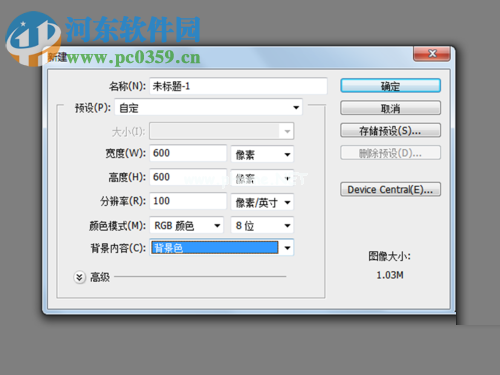Expand the 高级 section chevron
Viewport: 500px width, 375px height.
pos(79,277)
